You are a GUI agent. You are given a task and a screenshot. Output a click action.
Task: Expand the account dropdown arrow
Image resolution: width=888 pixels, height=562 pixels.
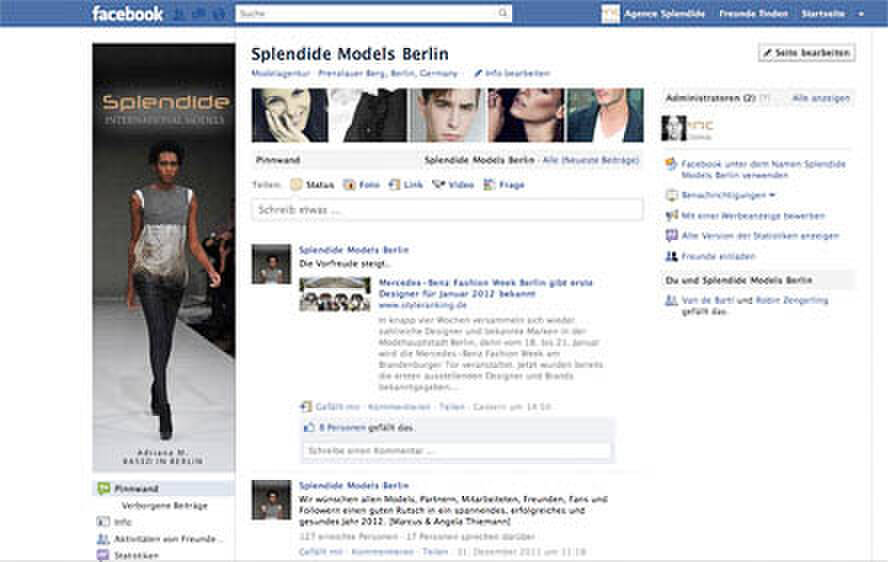pos(861,14)
